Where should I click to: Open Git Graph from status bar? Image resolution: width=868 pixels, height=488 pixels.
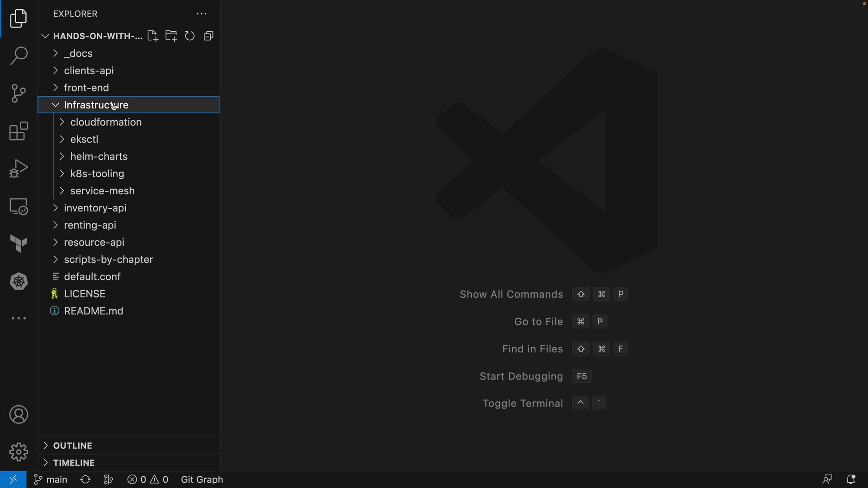202,479
